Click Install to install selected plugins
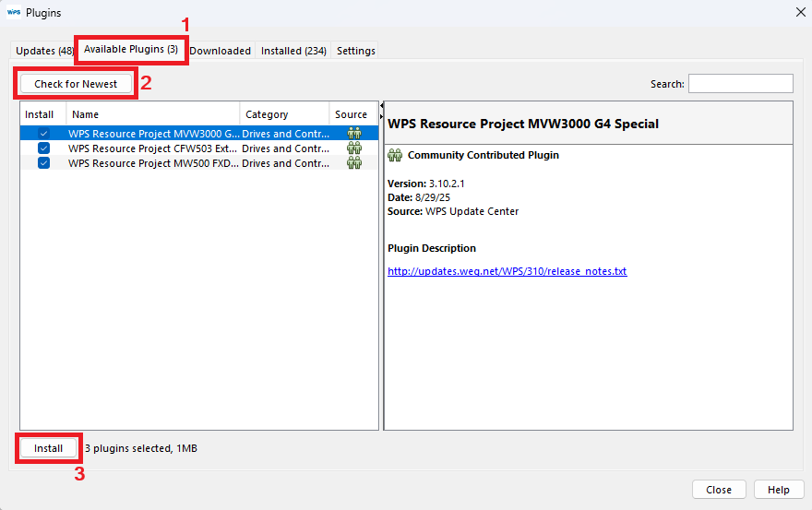 (49, 448)
